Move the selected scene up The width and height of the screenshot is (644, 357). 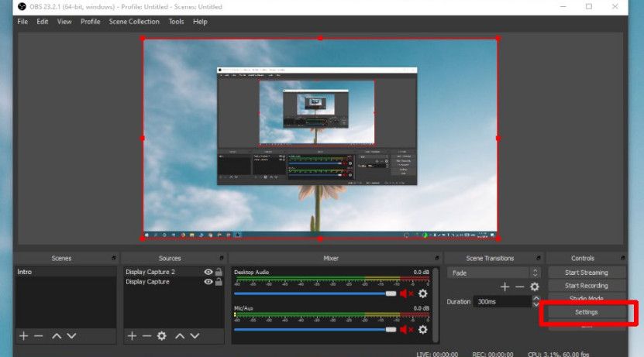[x=56, y=335]
